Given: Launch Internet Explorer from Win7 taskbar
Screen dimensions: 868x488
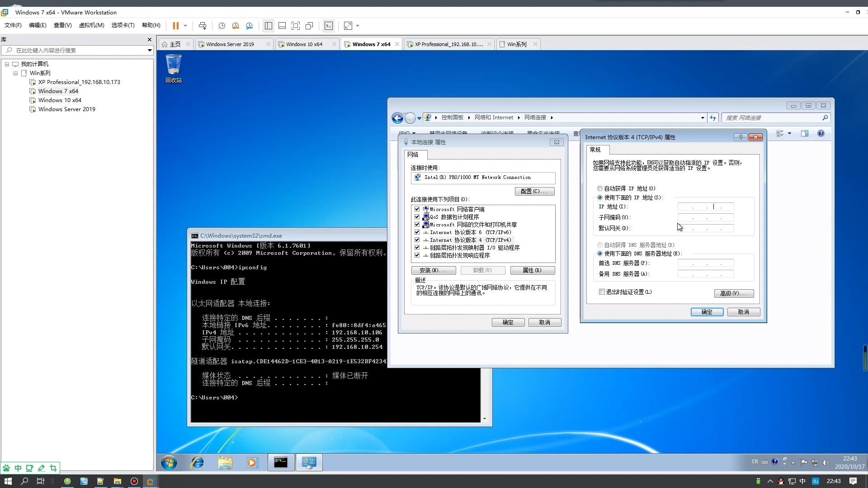Looking at the screenshot, I should click(x=197, y=462).
